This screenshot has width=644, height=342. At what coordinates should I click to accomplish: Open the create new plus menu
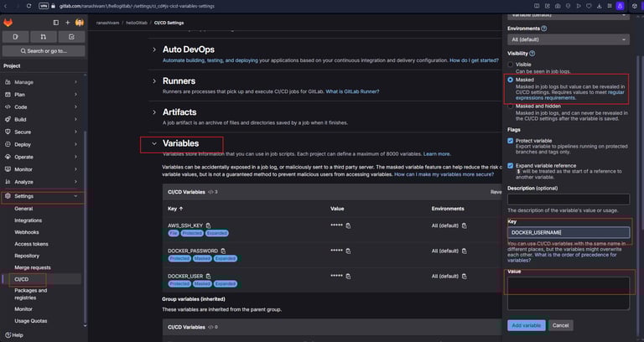tap(67, 23)
